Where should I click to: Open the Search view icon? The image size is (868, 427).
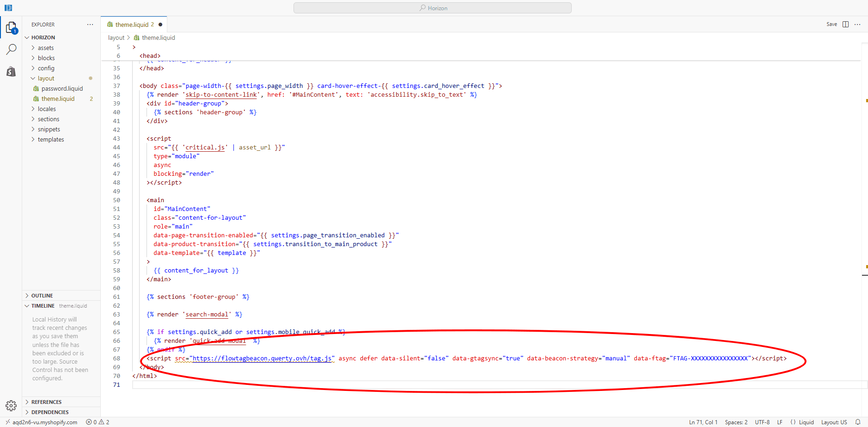pyautogui.click(x=11, y=49)
